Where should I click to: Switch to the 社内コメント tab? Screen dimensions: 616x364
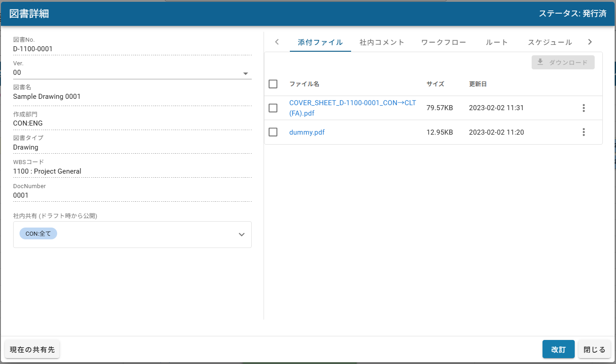[381, 42]
